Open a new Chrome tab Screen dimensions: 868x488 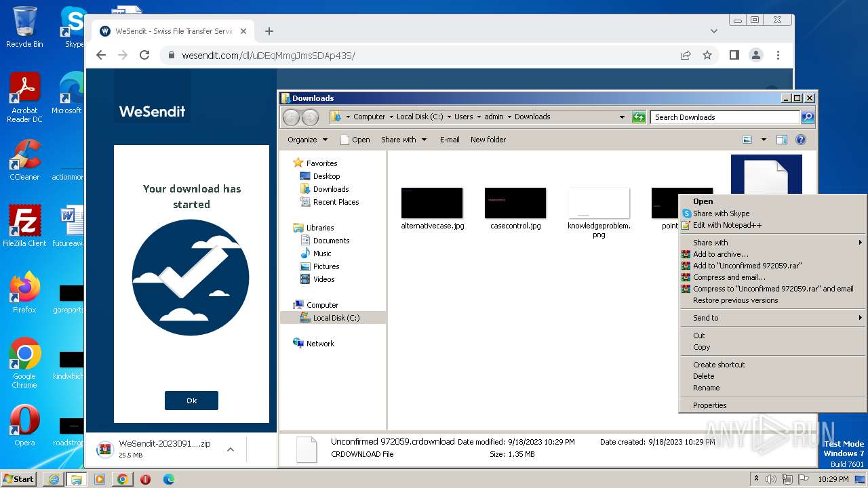[x=269, y=31]
